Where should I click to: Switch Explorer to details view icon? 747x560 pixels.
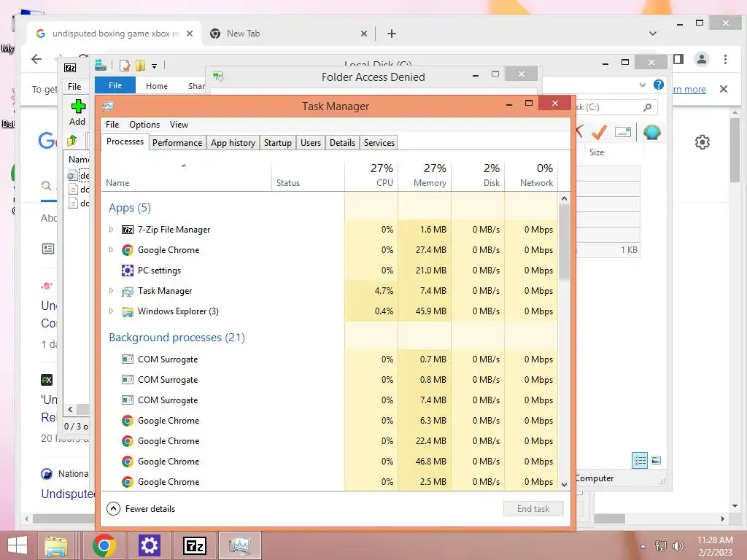pos(640,461)
